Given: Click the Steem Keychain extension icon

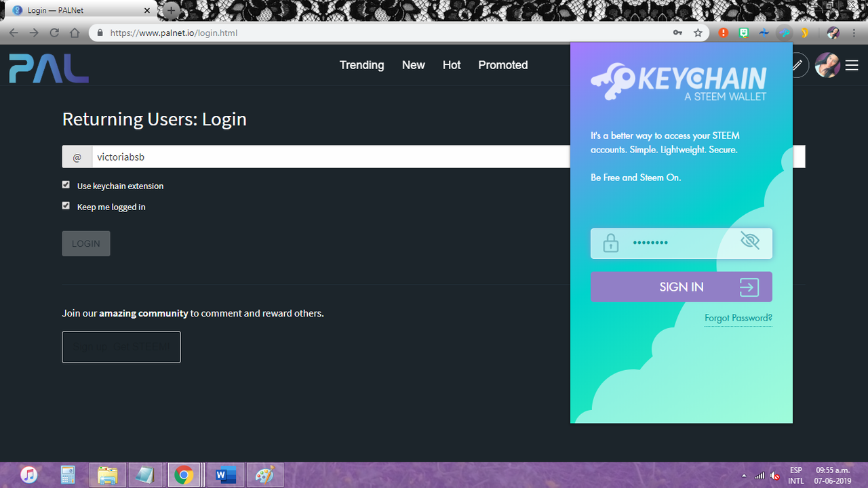Looking at the screenshot, I should (x=785, y=33).
